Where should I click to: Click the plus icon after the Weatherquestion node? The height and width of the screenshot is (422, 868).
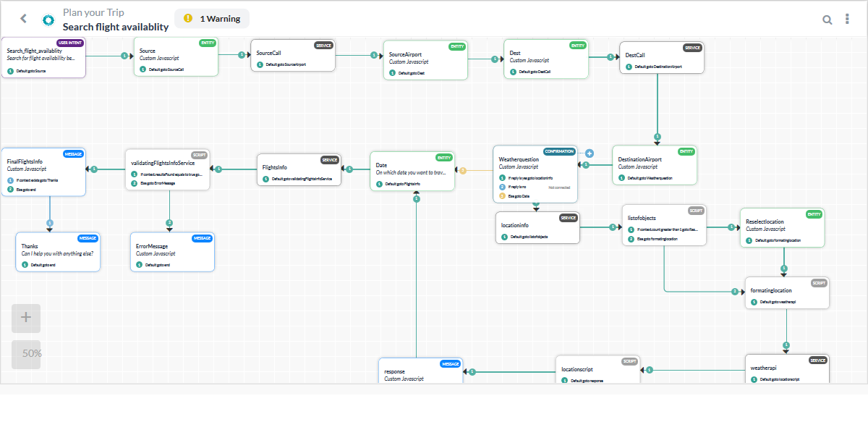point(589,153)
